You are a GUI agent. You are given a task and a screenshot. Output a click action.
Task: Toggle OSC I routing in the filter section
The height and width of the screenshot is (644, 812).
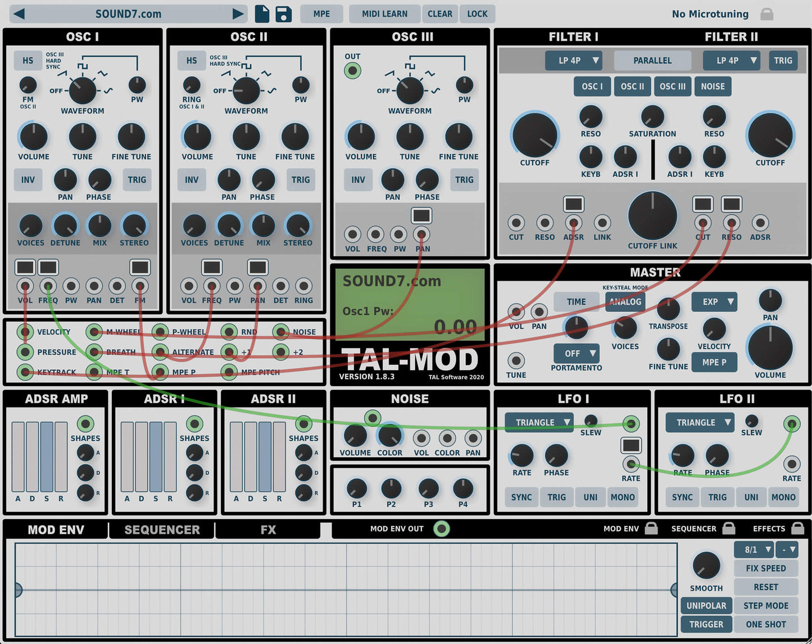592,87
